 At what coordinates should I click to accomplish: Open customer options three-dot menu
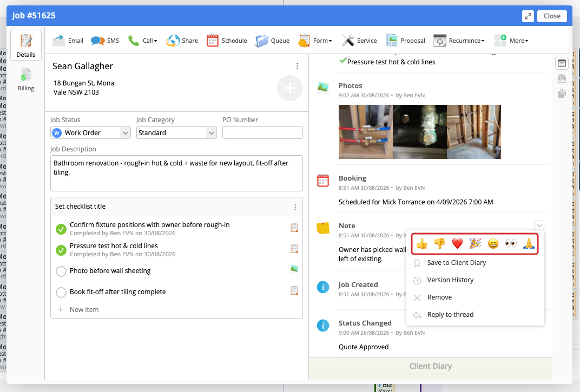pos(297,66)
